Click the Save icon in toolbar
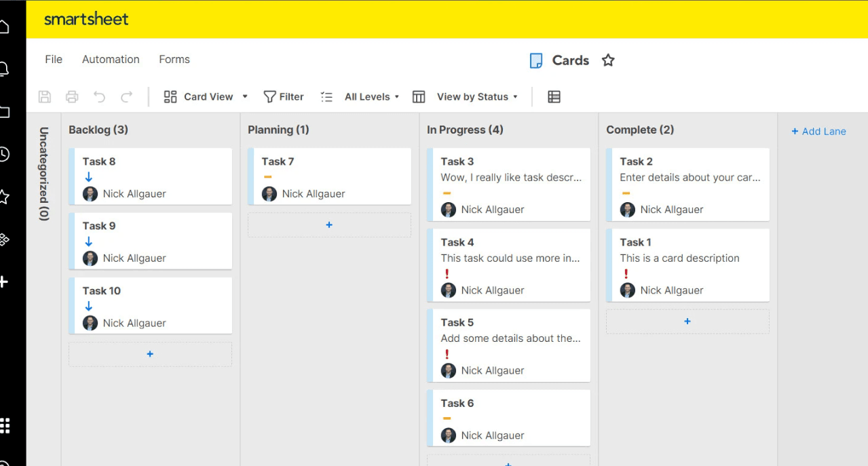The width and height of the screenshot is (868, 466). tap(45, 97)
